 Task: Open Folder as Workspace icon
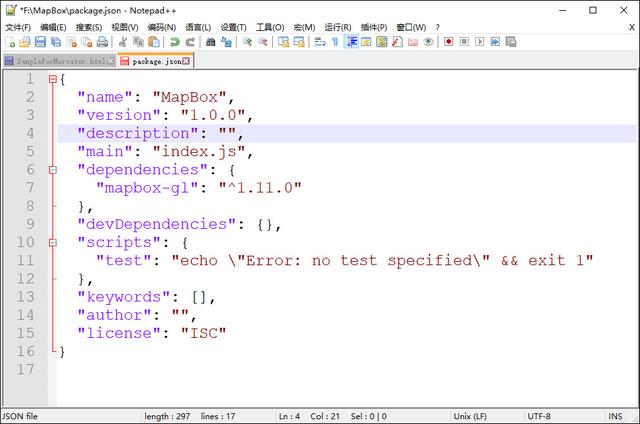coord(413,42)
